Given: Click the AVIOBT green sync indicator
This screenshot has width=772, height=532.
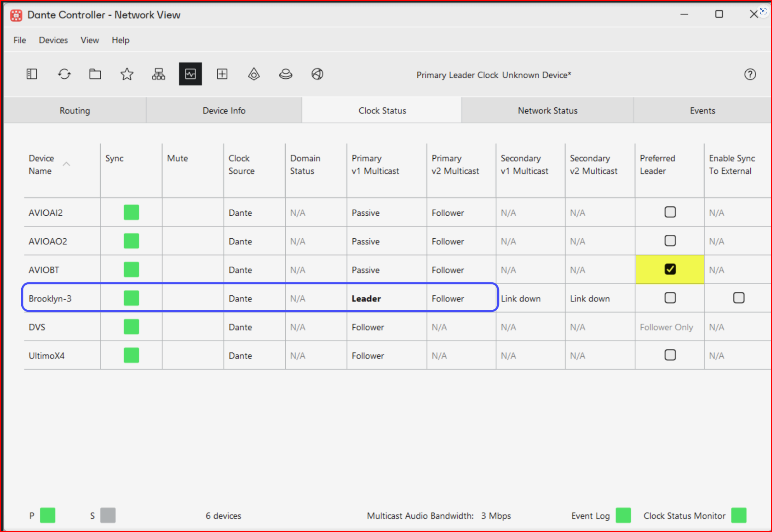Looking at the screenshot, I should 131,269.
